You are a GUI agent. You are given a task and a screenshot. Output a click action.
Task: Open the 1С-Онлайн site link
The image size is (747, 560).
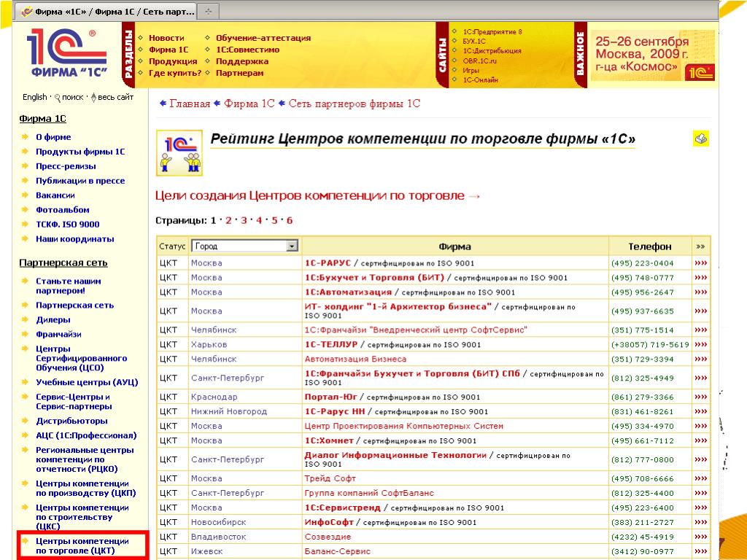coord(481,80)
